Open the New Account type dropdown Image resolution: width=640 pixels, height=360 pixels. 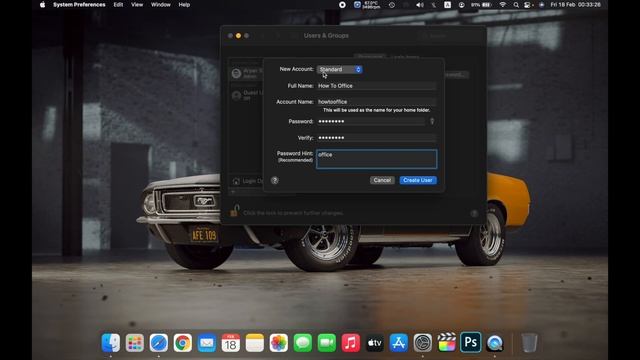click(340, 69)
